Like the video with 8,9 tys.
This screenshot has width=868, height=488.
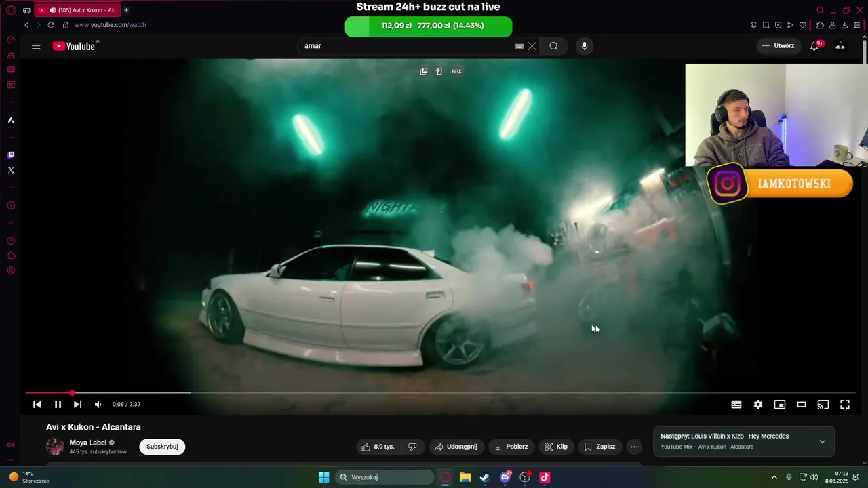(378, 447)
